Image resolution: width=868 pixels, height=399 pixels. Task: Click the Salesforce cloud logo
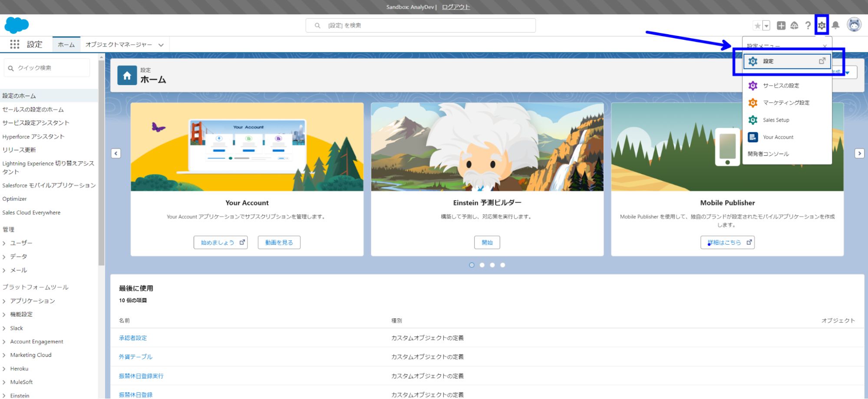coord(17,25)
